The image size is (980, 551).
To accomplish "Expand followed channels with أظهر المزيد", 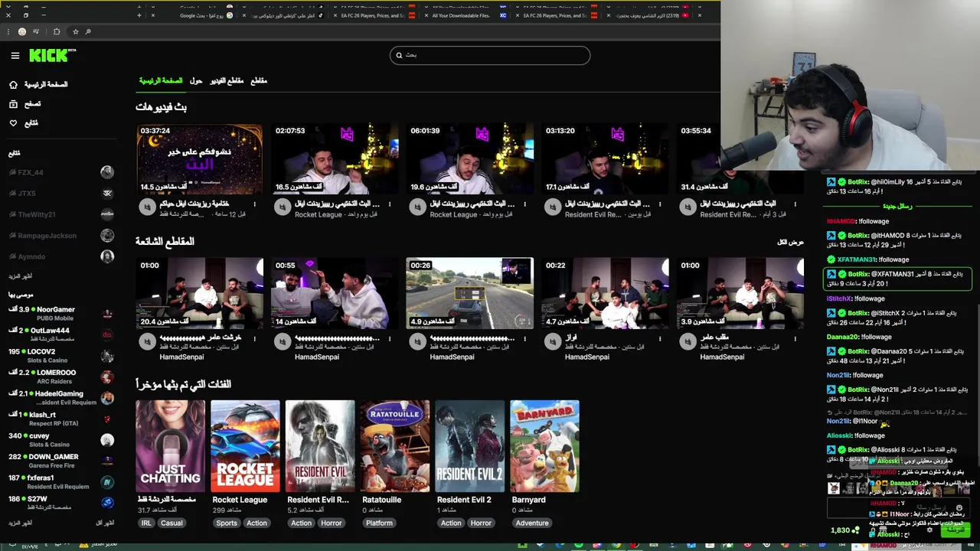I will [x=20, y=275].
